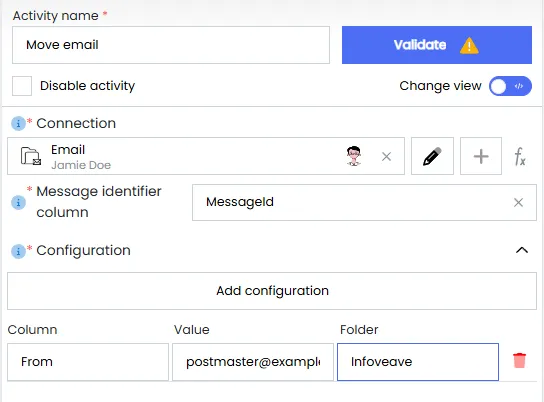This screenshot has width=544, height=402.
Task: Collapse the Configuration section chevron
Action: pos(522,250)
